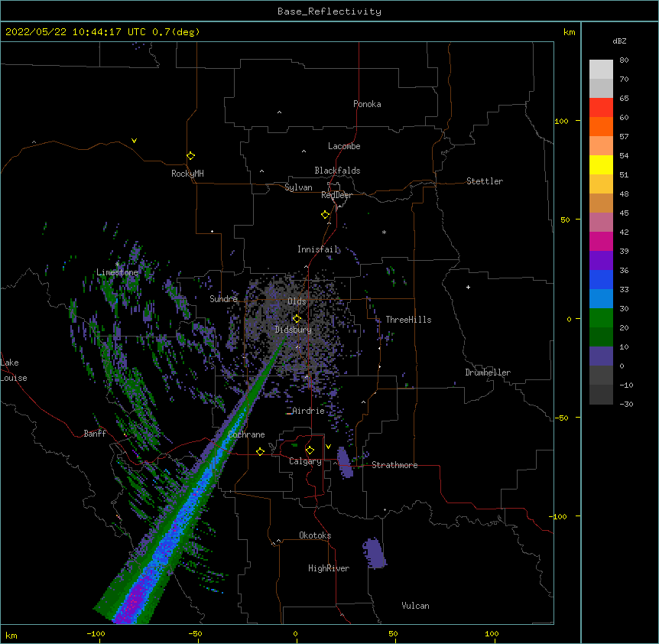Select the magenta 39-42 dBZ legend swatch
Image resolution: width=659 pixels, height=644 pixels.
(x=601, y=241)
